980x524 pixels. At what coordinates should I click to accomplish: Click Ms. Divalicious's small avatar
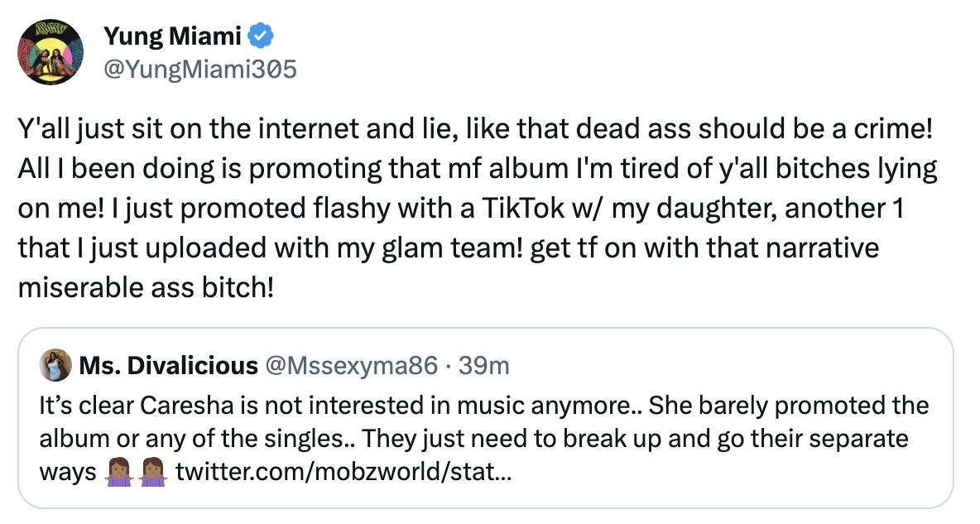point(54,365)
